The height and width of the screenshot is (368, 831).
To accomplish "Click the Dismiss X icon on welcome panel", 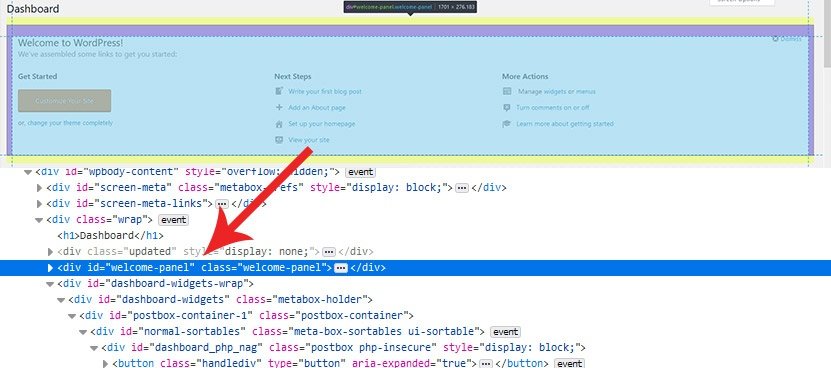I will [x=775, y=39].
